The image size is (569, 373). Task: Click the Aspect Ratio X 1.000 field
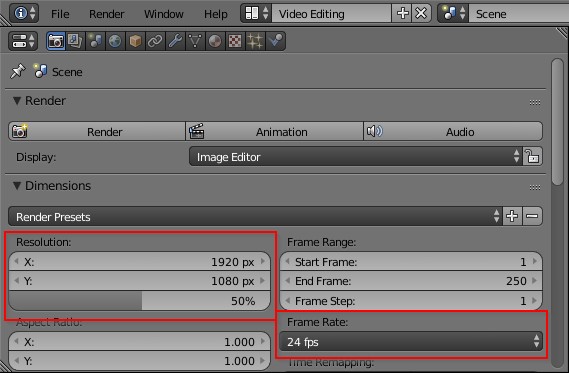click(x=140, y=341)
